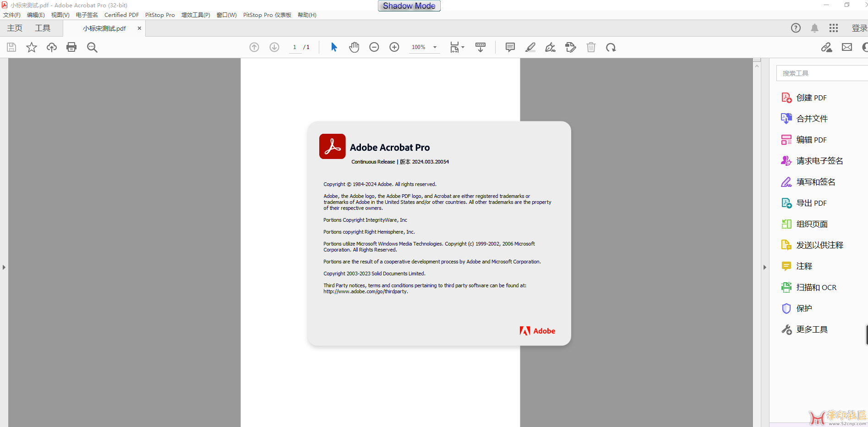Image resolution: width=868 pixels, height=427 pixels.
Task: Open the 注释 comment tool
Action: pyautogui.click(x=797, y=266)
